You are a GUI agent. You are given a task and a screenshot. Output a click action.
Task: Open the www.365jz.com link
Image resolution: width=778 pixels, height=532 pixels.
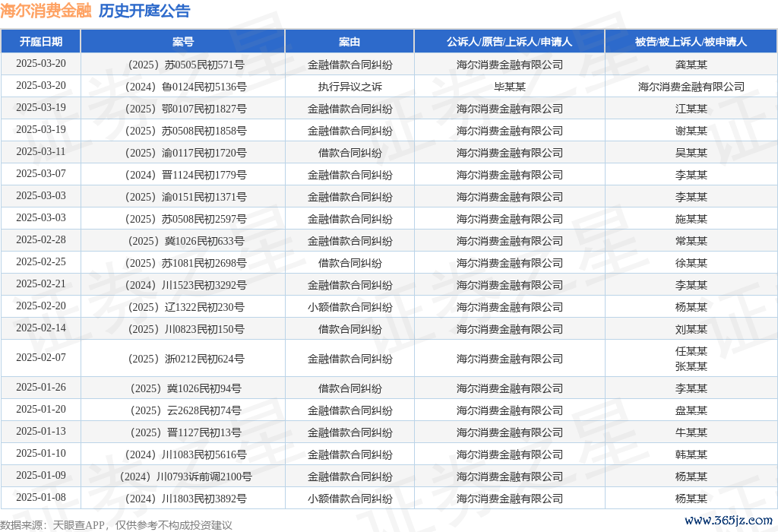729,520
